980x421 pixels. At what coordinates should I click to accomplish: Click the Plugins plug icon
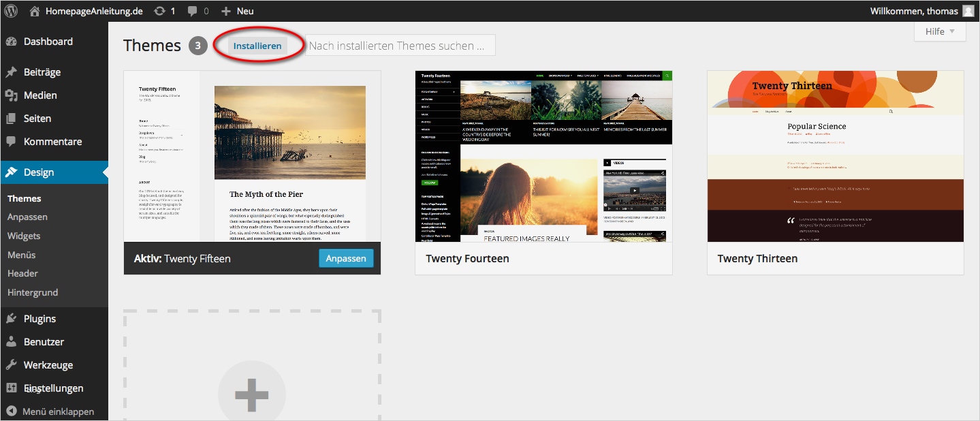pyautogui.click(x=11, y=319)
